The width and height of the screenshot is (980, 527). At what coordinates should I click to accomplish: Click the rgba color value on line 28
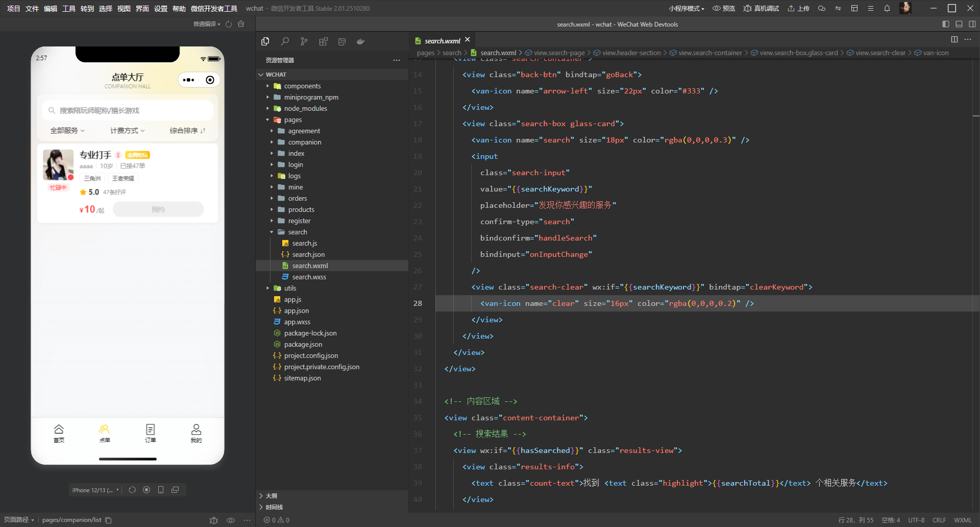pos(702,303)
